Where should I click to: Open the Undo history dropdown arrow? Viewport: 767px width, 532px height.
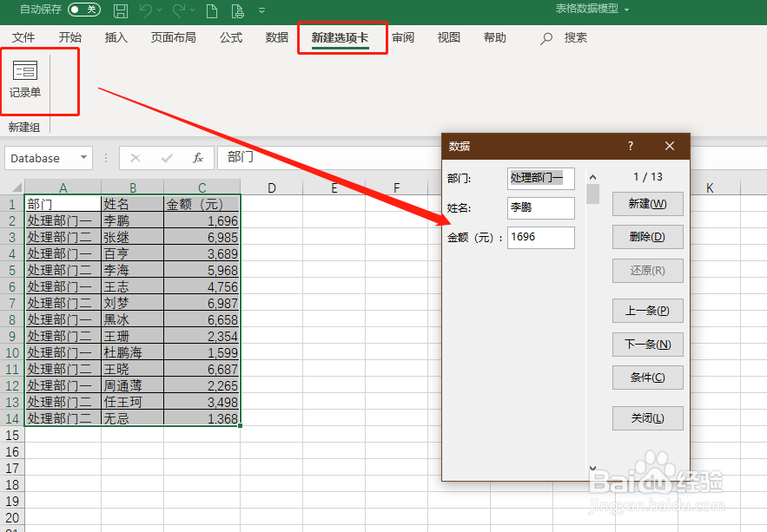(x=157, y=11)
